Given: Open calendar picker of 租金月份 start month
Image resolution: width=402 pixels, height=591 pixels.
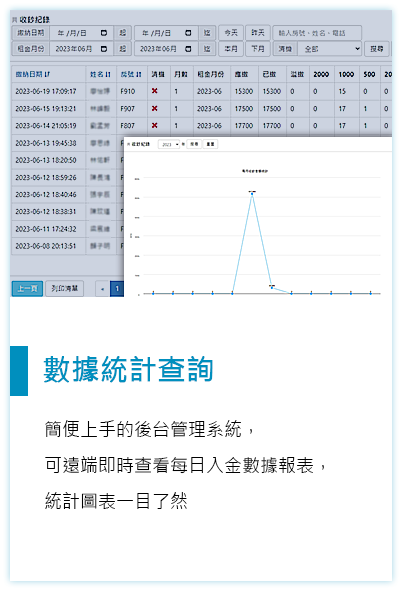Looking at the screenshot, I should click(104, 49).
